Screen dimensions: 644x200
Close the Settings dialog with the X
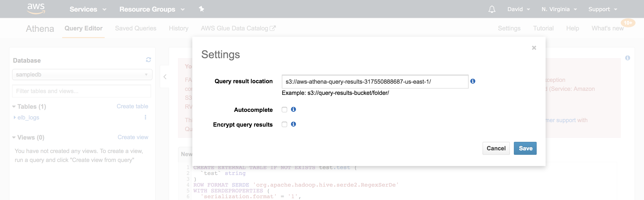(x=534, y=48)
